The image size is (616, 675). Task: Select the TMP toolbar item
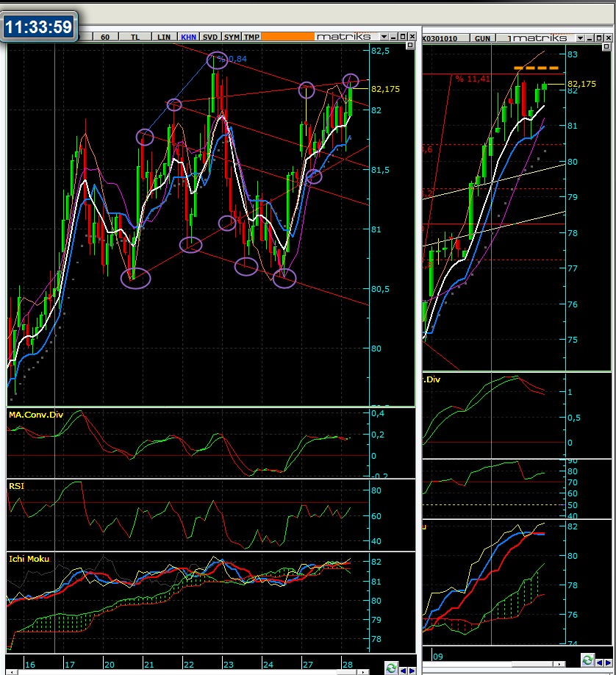point(252,37)
